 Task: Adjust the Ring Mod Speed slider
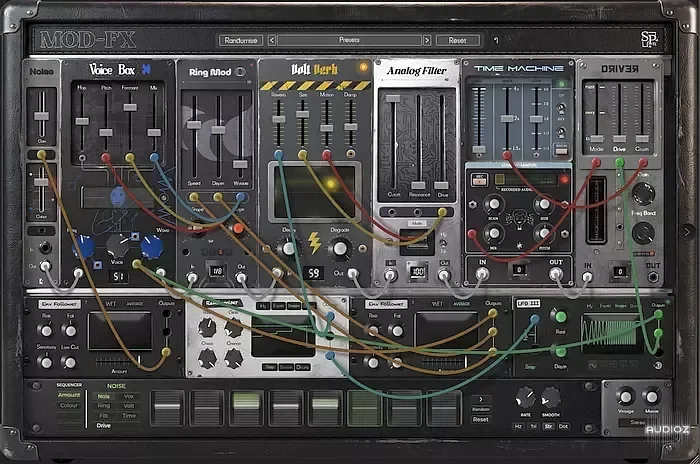click(194, 125)
